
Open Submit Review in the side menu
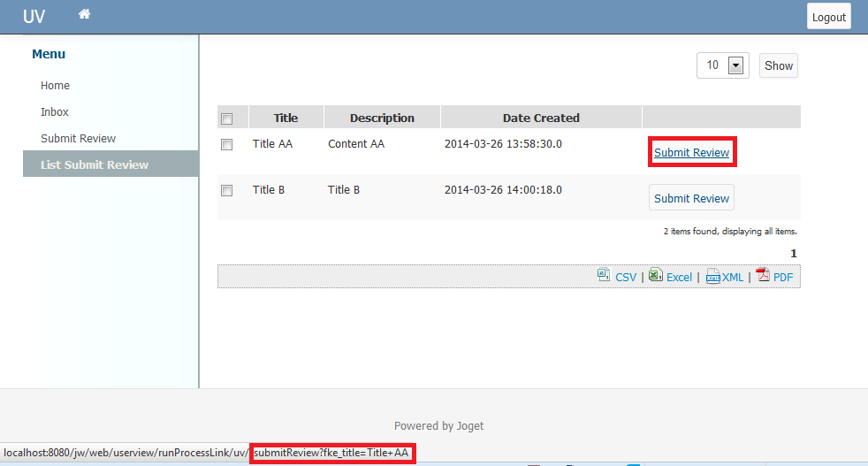coord(78,139)
